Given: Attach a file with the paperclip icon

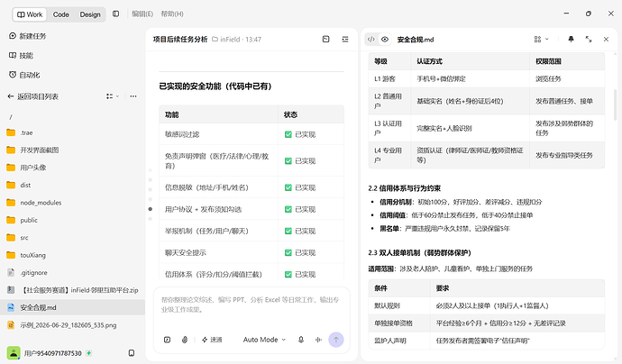Looking at the screenshot, I should (185, 340).
